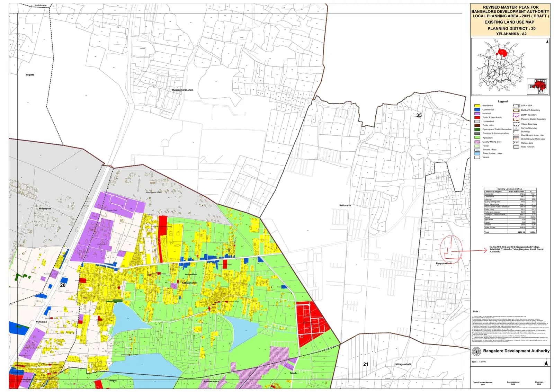
Task: Click the 'EXISTING LAND USE MAP' title
Action: coord(509,22)
